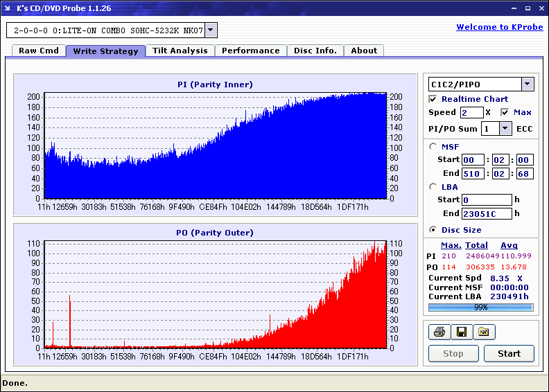Select the LBA radio button
The width and height of the screenshot is (549, 392).
[x=433, y=187]
